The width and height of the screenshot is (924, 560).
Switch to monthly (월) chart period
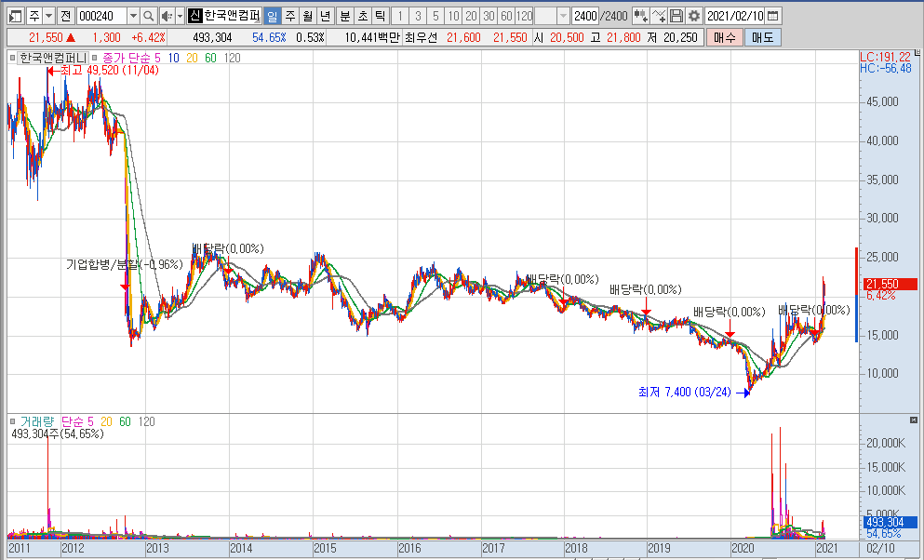click(306, 16)
